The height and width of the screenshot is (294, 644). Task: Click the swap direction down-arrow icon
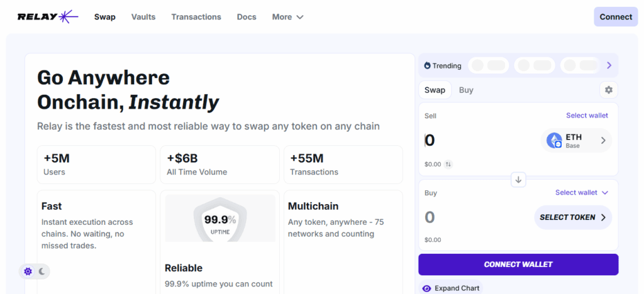(518, 180)
